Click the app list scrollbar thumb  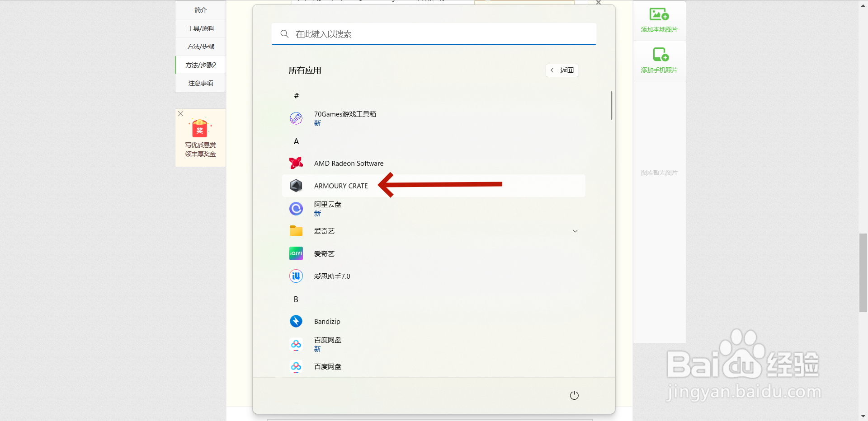612,105
